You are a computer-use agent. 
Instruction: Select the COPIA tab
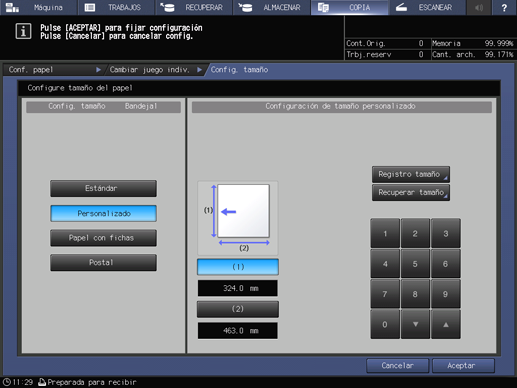[x=349, y=7]
